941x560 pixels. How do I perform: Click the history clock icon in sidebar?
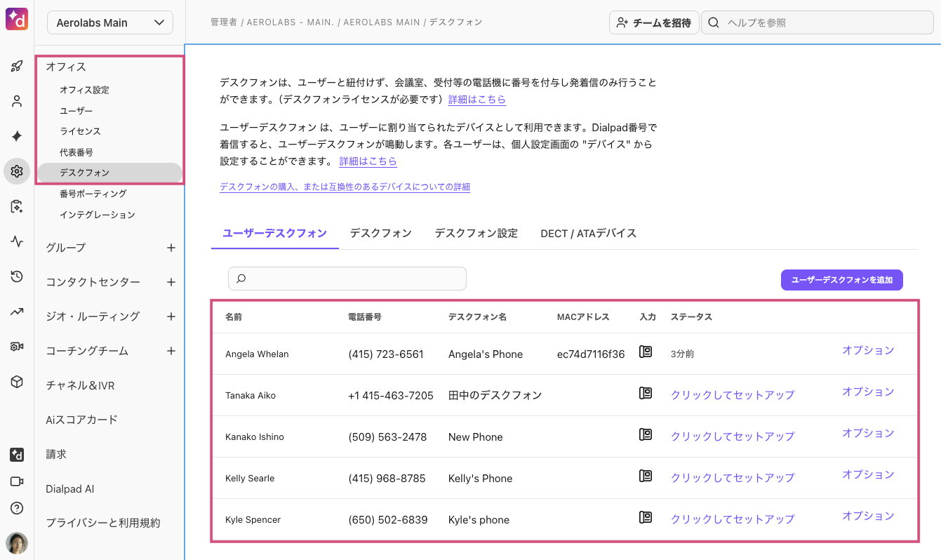(17, 276)
